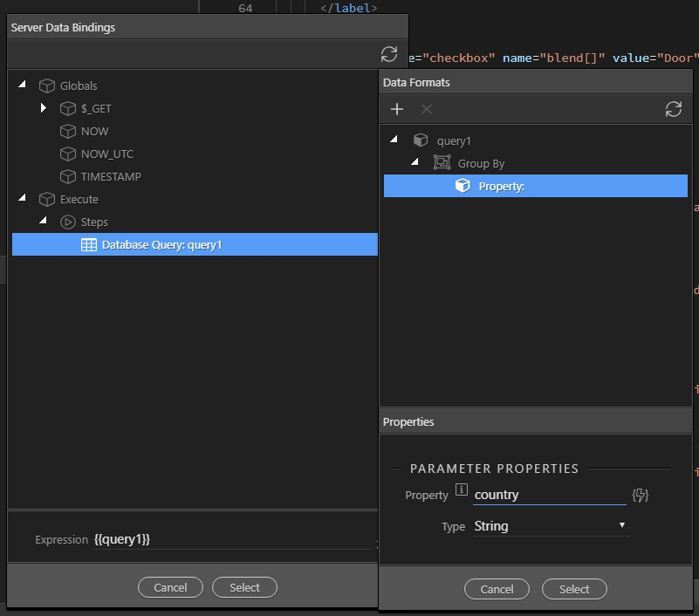Select the NOW_UTC global item

point(106,154)
